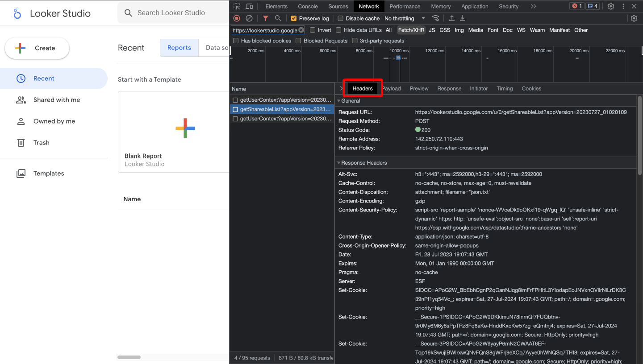Click the import HAR file upload icon
643x364 pixels.
point(452,18)
